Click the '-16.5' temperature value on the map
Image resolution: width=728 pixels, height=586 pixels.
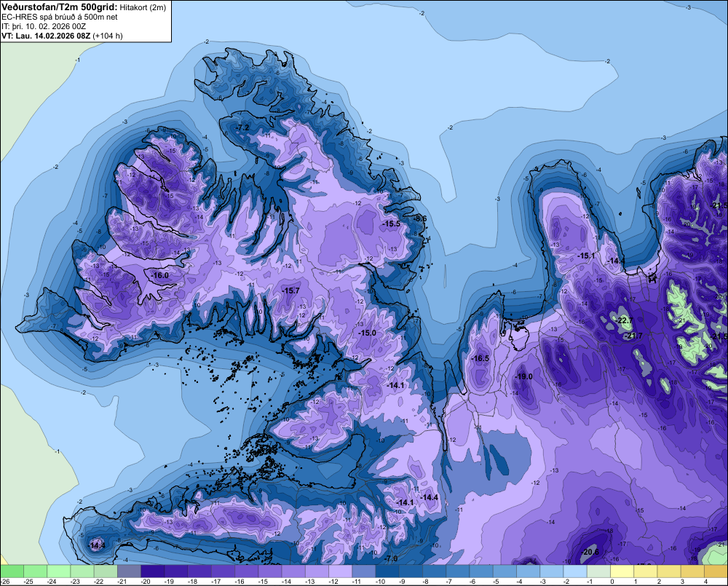[480, 358]
